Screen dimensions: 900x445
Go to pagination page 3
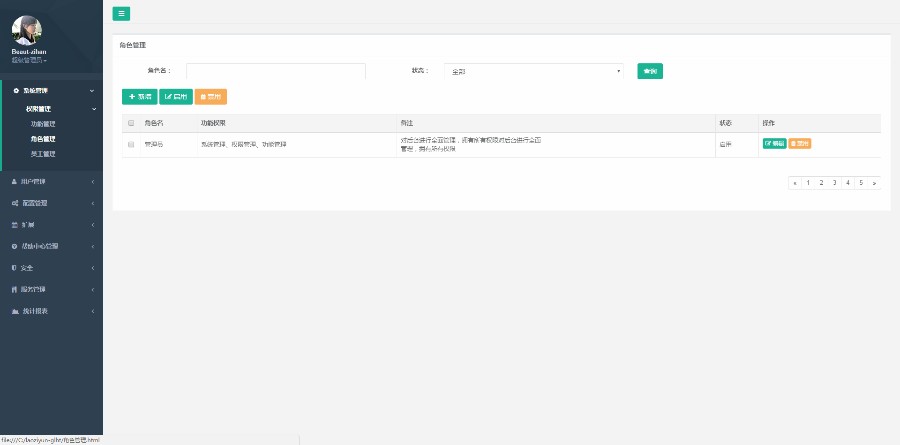click(835, 183)
